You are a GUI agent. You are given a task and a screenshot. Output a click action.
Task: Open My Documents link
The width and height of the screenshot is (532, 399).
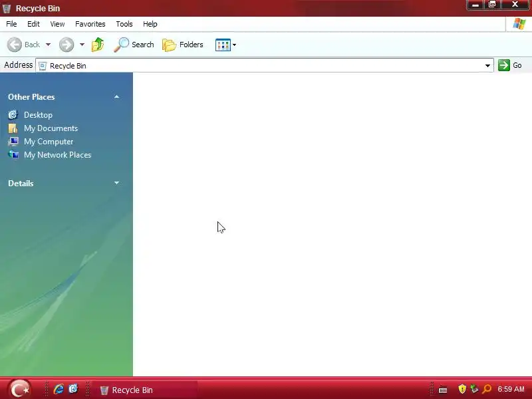51,128
